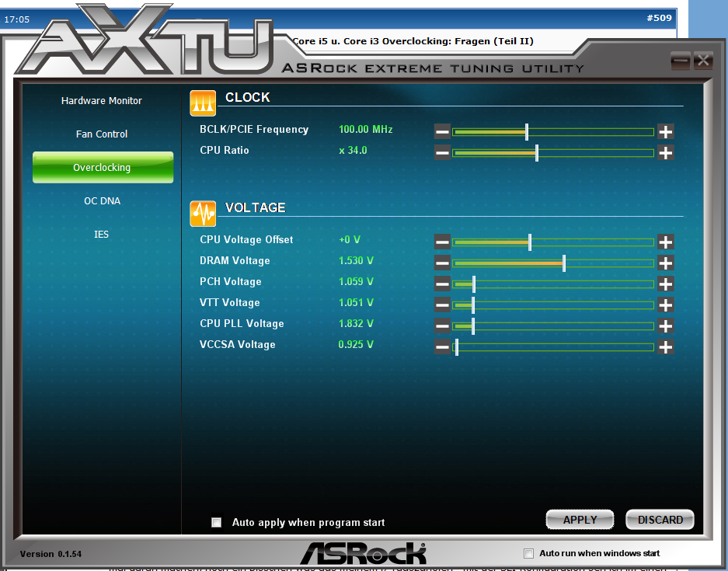Click the orange VOLTAGE waveform icon
The height and width of the screenshot is (571, 728).
click(203, 214)
